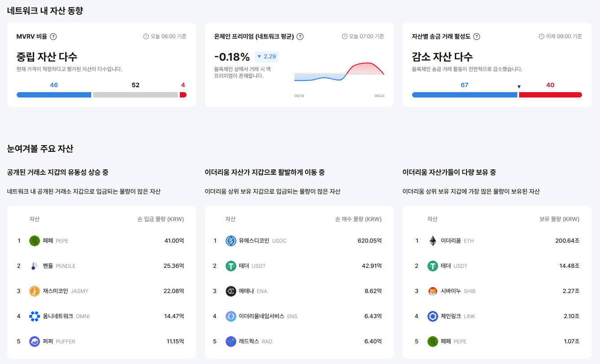Screen dimensions: 600x364
Task: Click the 200.64조 value for ETH
Action: (x=567, y=241)
